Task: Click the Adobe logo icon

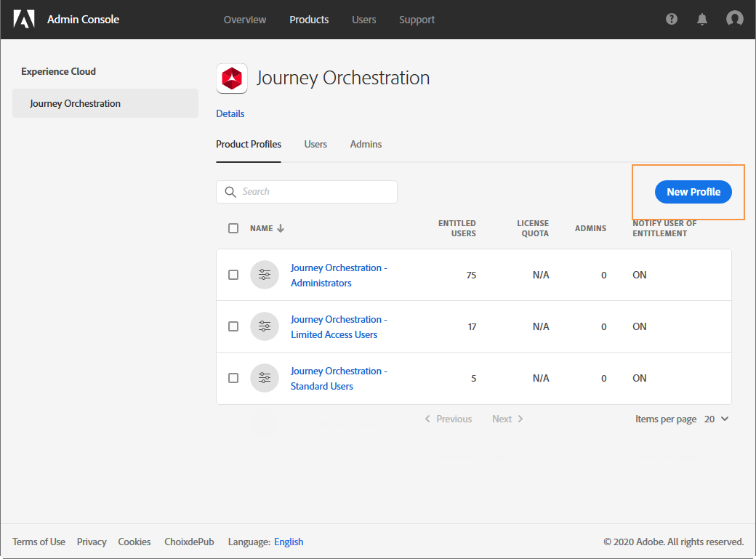Action: (x=24, y=20)
